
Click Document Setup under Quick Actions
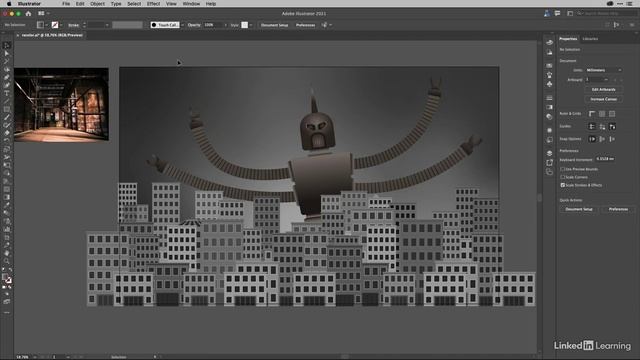point(579,209)
